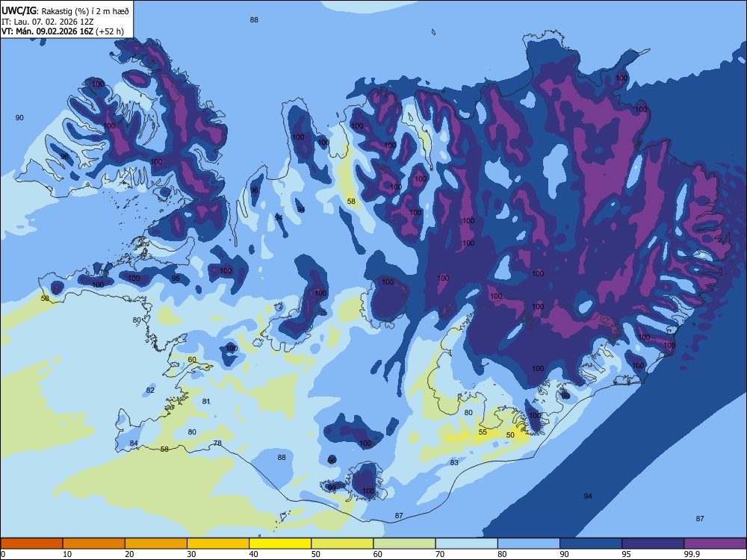Image resolution: width=747 pixels, height=560 pixels.
Task: Click the map value '82' in the southwest
Action: click(150, 390)
